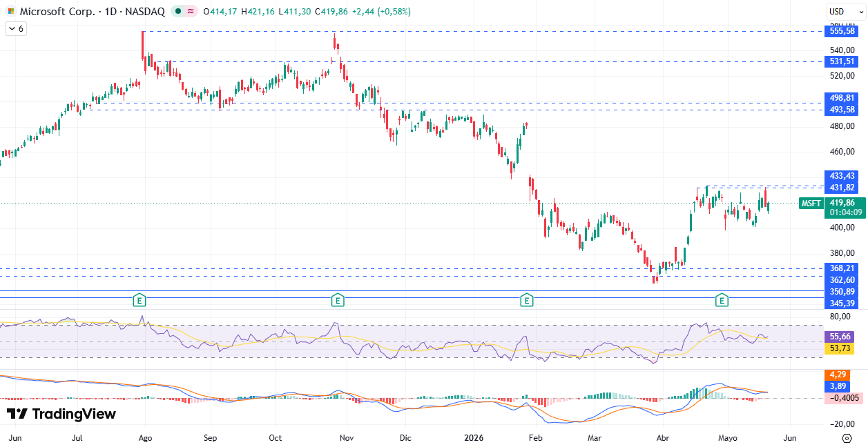Click the yellow RSI average value 53,73
Viewport: 868px width, 447px height.
click(840, 348)
